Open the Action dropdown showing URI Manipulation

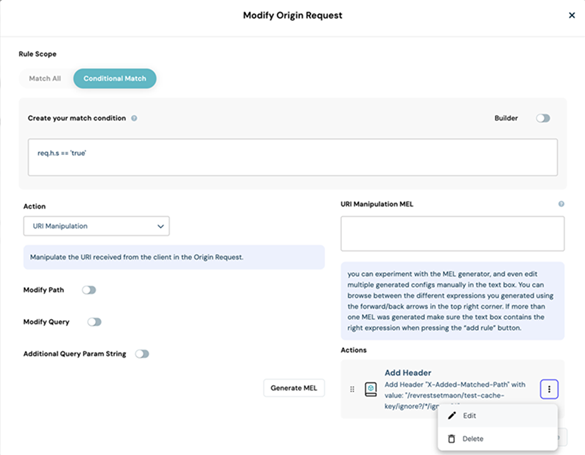96,226
